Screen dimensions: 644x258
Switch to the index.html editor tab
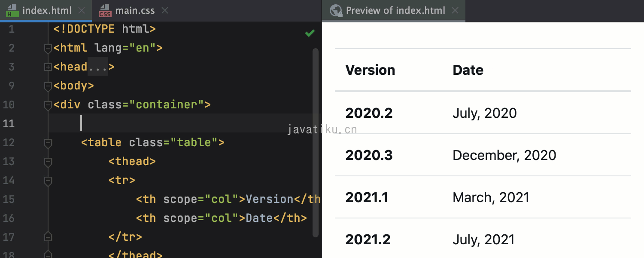[x=46, y=11]
